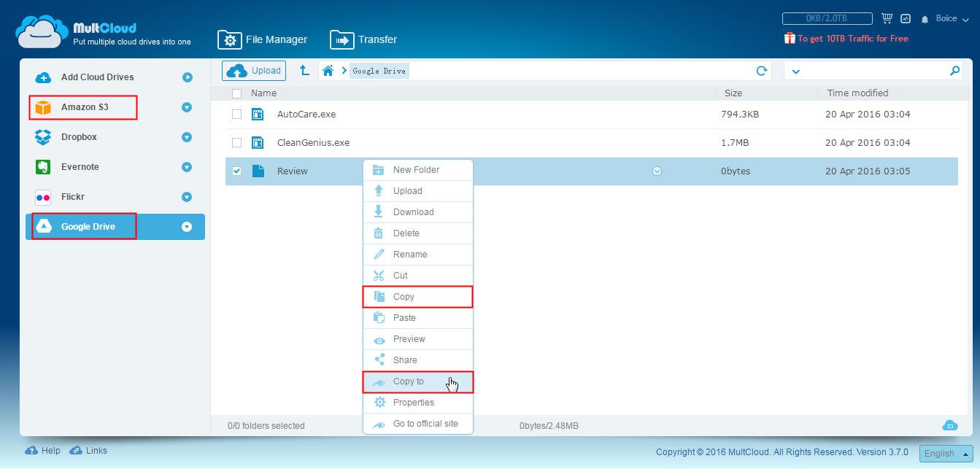This screenshot has width=980, height=469.
Task: Click the Upload button in the toolbar
Action: (x=254, y=71)
